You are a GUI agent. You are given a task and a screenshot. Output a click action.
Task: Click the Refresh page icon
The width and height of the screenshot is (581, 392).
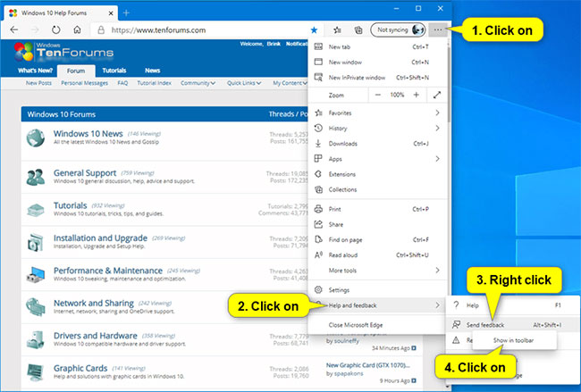56,29
